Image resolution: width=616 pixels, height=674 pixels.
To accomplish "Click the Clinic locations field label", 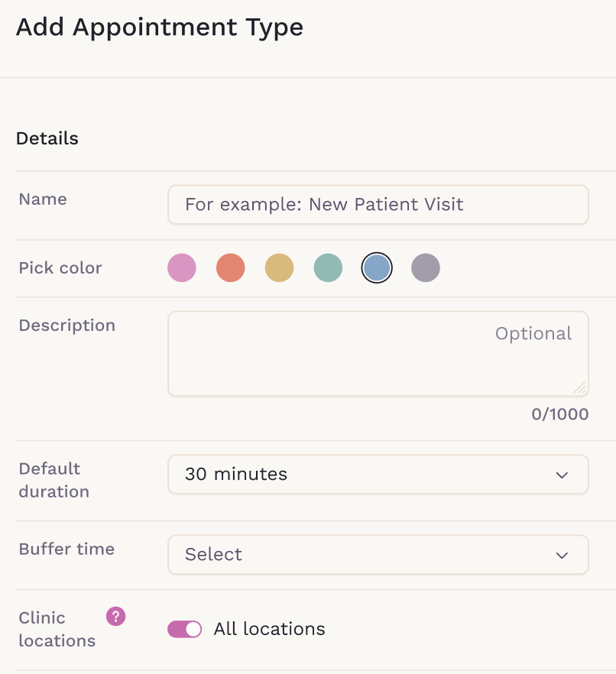I will [x=57, y=629].
